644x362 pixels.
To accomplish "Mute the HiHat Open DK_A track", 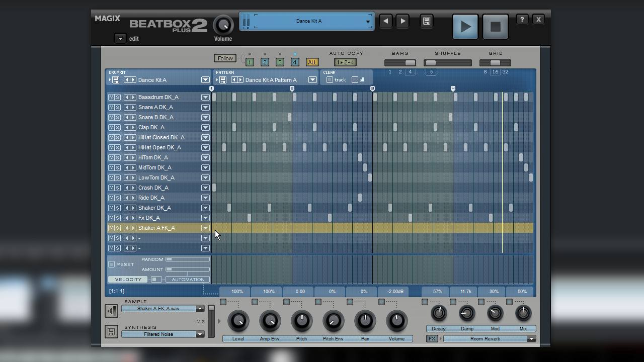I will (x=111, y=147).
